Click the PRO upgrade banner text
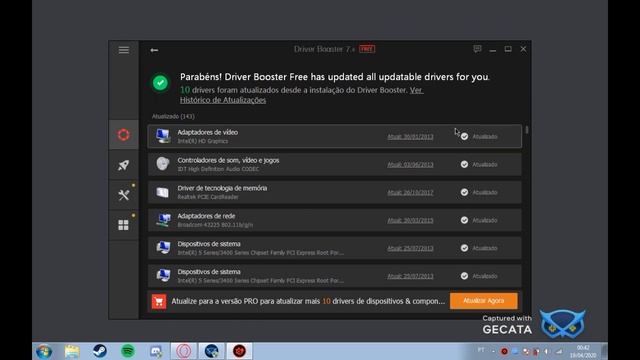The image size is (640, 360). [308, 301]
